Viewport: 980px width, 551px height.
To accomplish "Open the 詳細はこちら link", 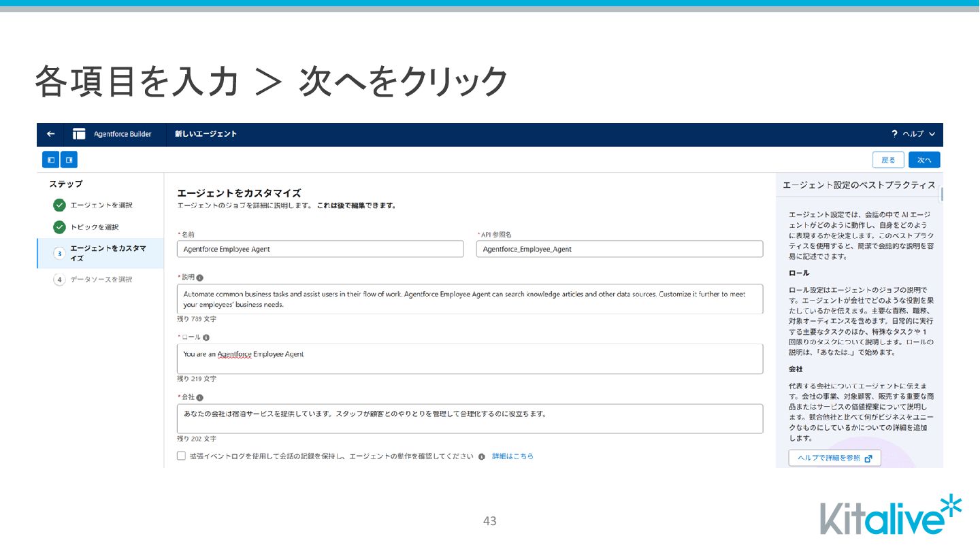I will (x=512, y=456).
